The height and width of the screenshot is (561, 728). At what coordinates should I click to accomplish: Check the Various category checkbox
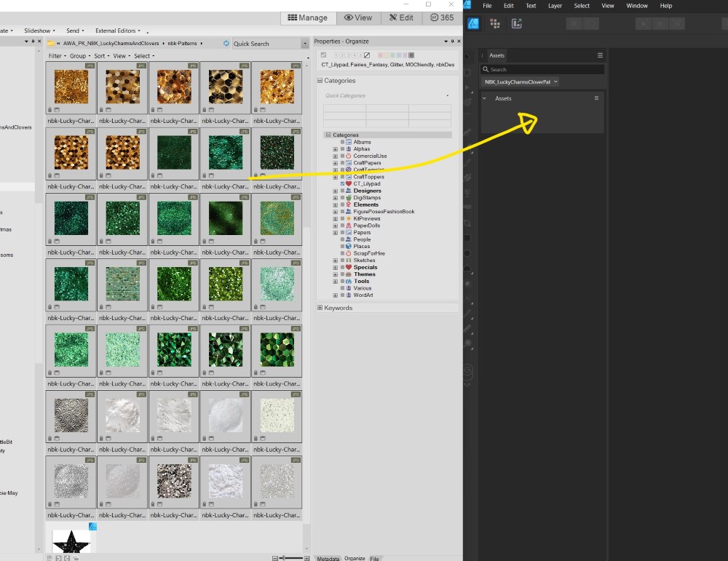[x=343, y=288]
